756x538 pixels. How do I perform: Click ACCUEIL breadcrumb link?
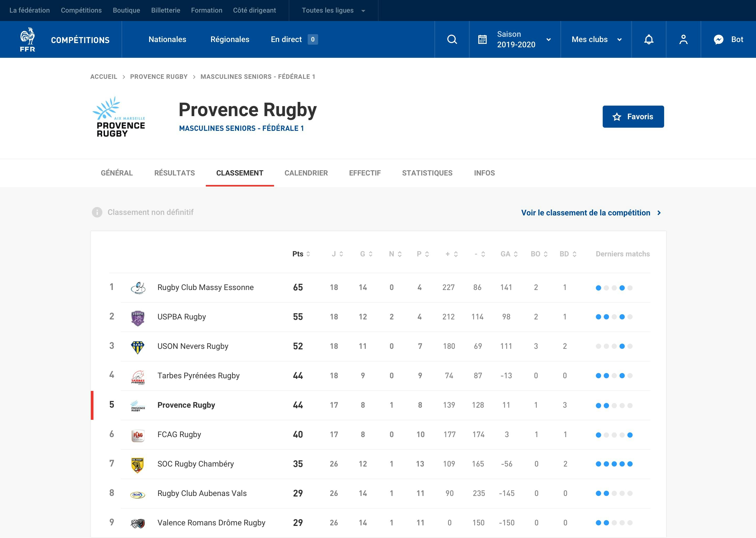point(104,77)
